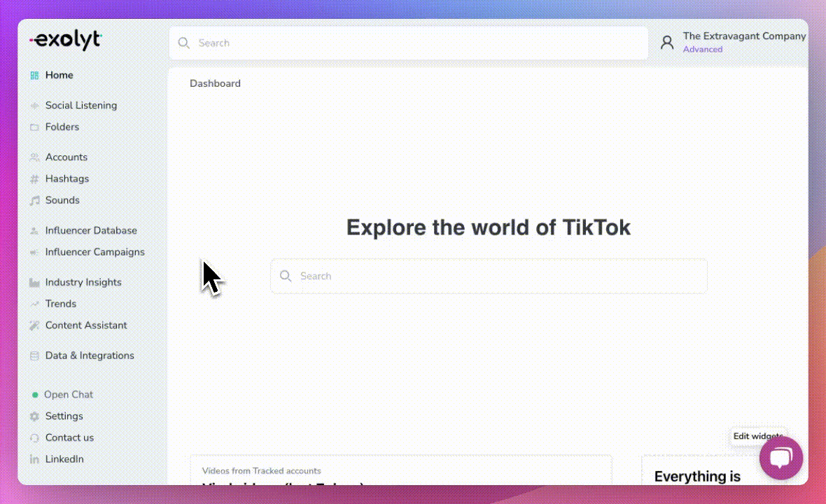Click the Influencer Database person icon

coord(34,231)
